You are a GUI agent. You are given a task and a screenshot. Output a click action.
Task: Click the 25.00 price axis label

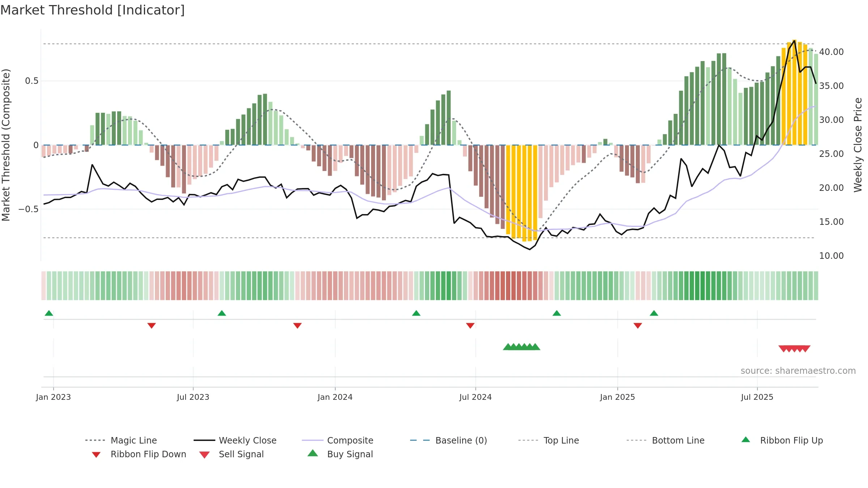coord(831,154)
